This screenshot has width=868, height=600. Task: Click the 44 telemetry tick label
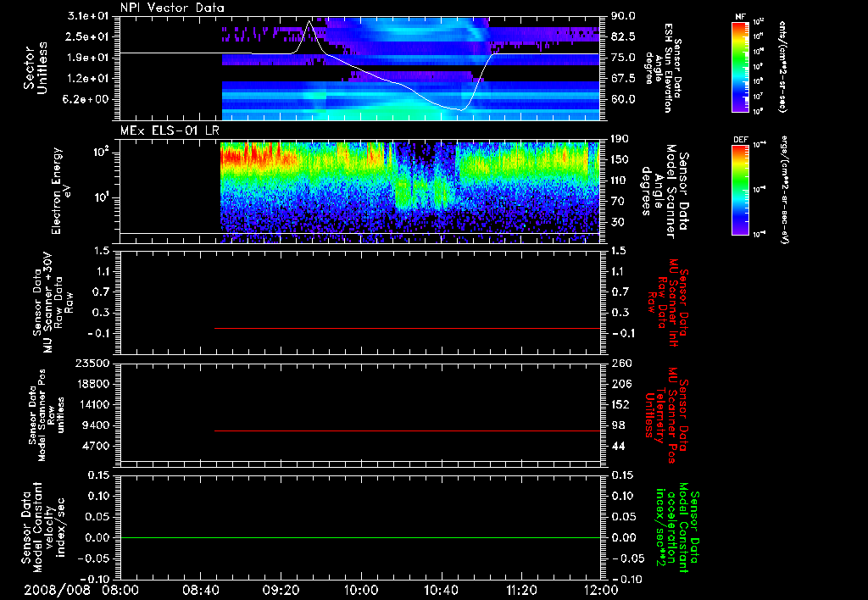click(x=617, y=446)
